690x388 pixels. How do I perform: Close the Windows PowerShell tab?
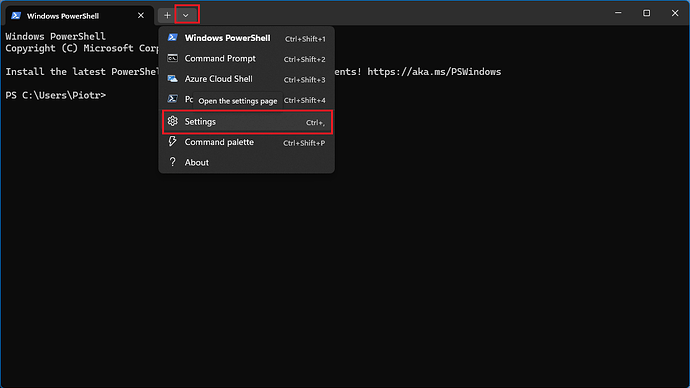click(x=140, y=15)
